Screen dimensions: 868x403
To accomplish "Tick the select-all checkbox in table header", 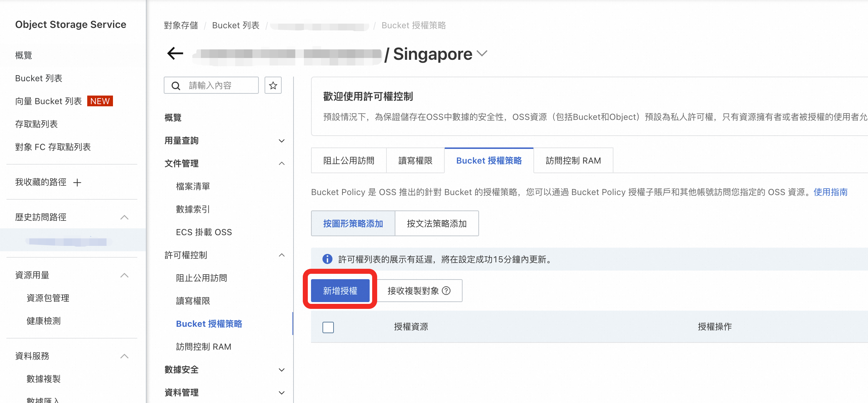I will point(328,327).
